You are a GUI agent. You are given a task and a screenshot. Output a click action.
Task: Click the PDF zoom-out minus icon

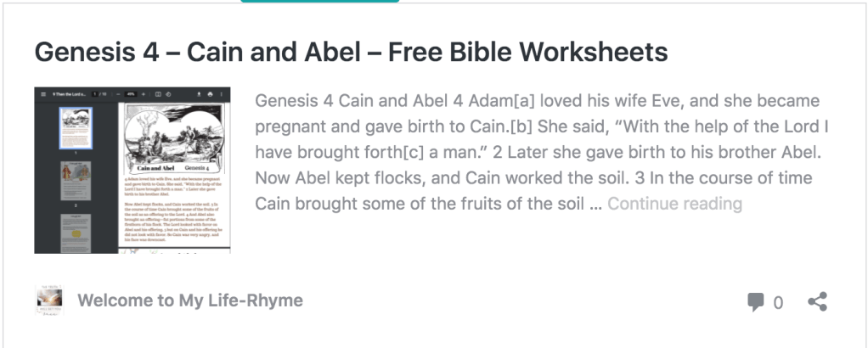click(117, 94)
